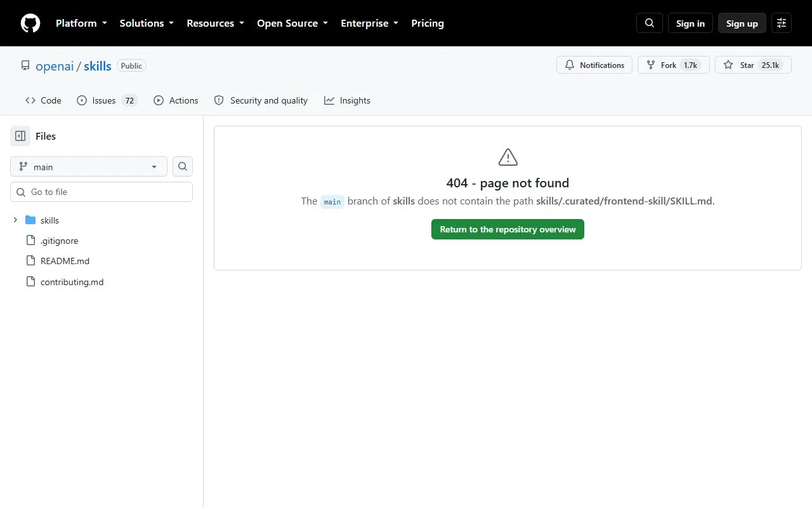Open the skills repository name link

[98, 66]
